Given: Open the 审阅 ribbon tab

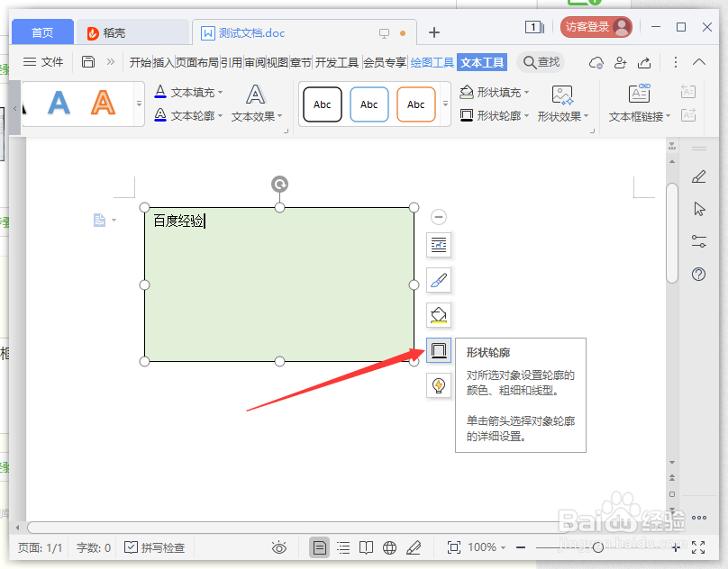Looking at the screenshot, I should point(254,62).
